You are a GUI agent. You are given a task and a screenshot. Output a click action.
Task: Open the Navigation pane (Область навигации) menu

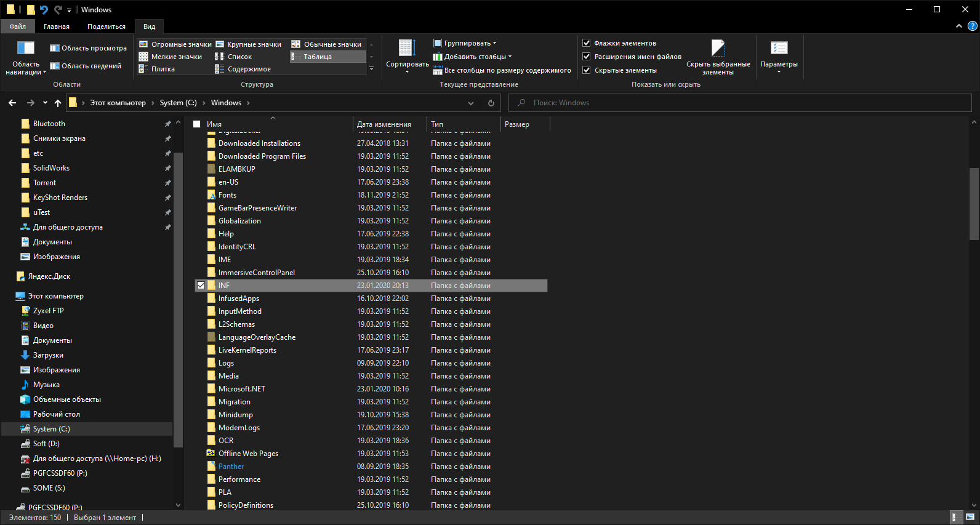25,58
